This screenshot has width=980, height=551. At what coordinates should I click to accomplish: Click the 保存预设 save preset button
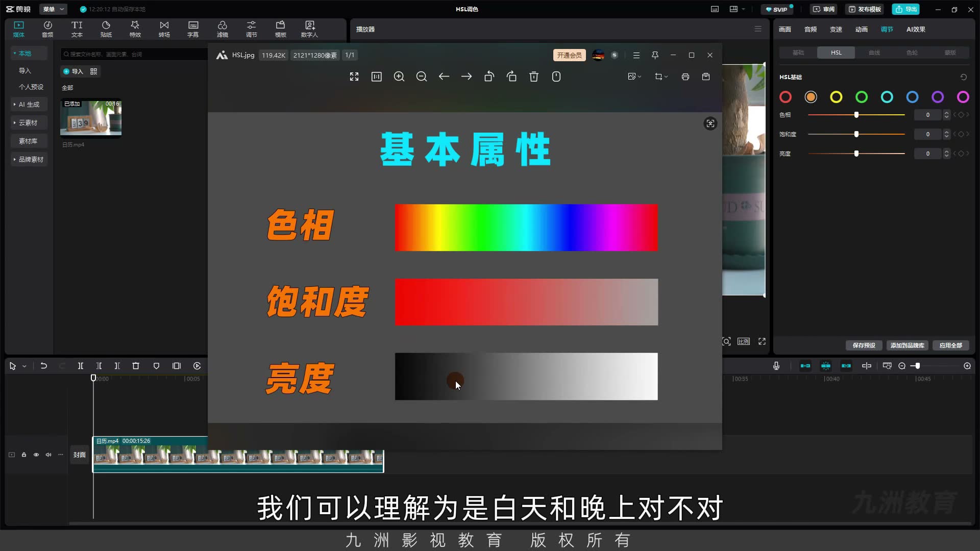coord(864,345)
